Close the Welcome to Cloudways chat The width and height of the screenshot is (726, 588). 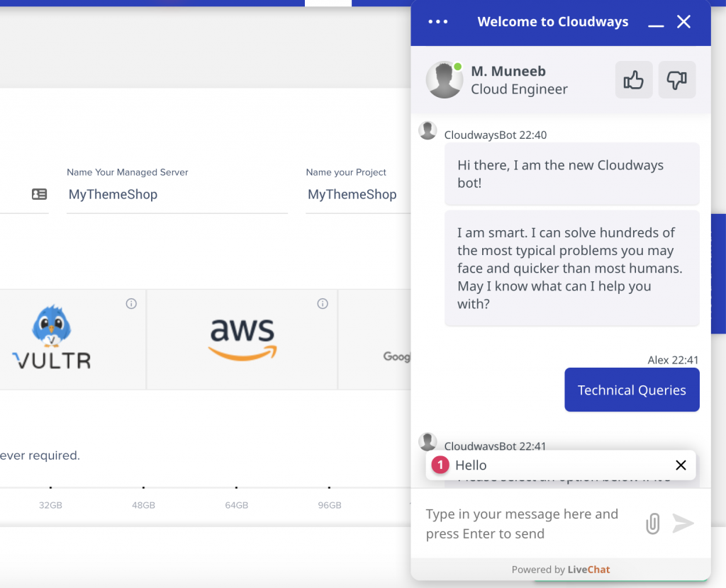tap(684, 22)
